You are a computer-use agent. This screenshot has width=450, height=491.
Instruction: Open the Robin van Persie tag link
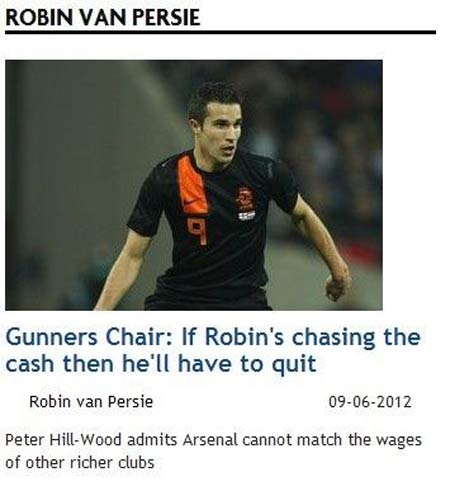coord(91,402)
